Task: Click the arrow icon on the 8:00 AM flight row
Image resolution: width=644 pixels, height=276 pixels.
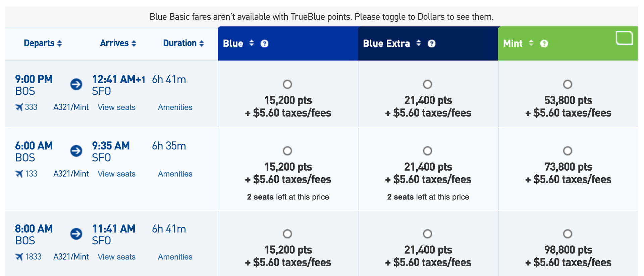Action: coord(76,234)
